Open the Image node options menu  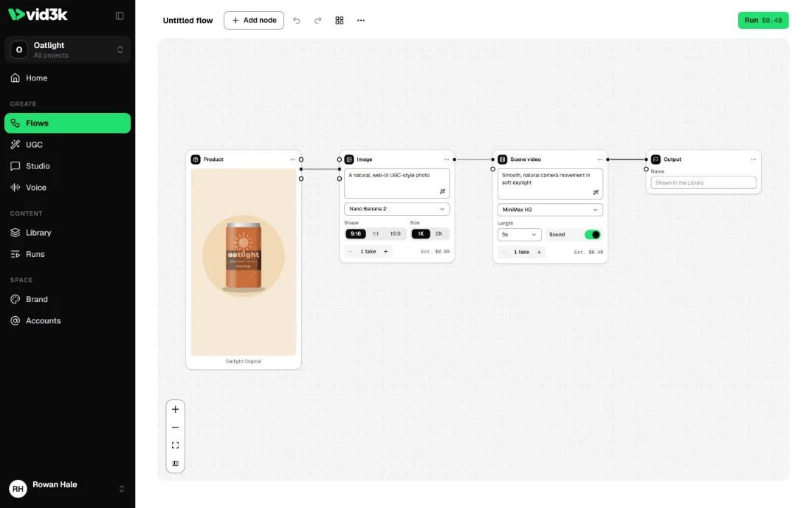(x=447, y=159)
